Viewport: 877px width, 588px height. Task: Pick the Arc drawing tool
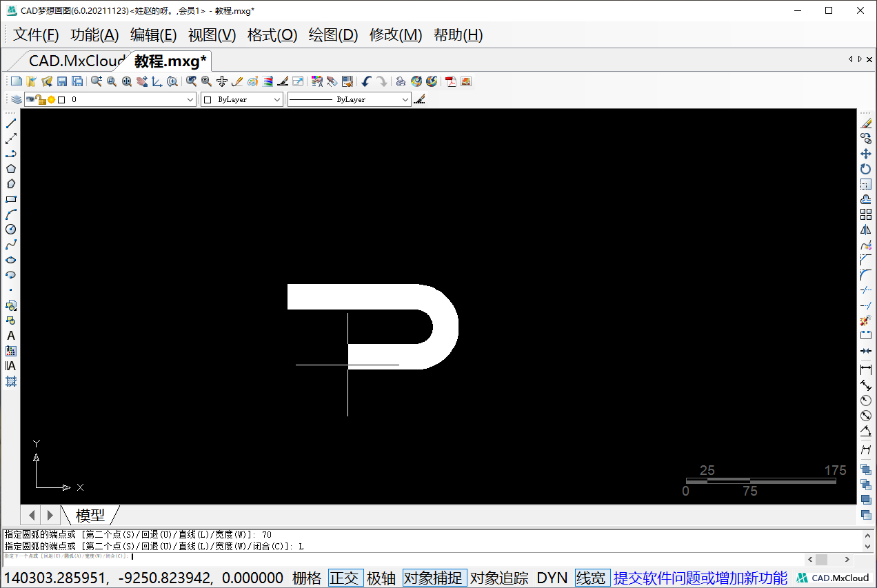click(10, 214)
